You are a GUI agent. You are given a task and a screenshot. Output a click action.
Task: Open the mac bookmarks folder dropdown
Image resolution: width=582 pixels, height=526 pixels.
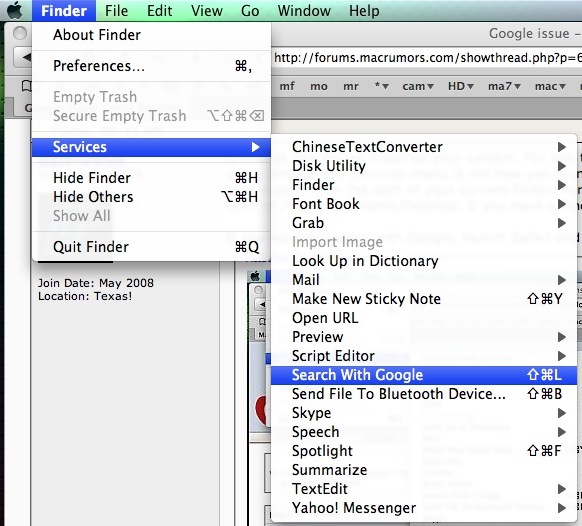pyautogui.click(x=550, y=86)
